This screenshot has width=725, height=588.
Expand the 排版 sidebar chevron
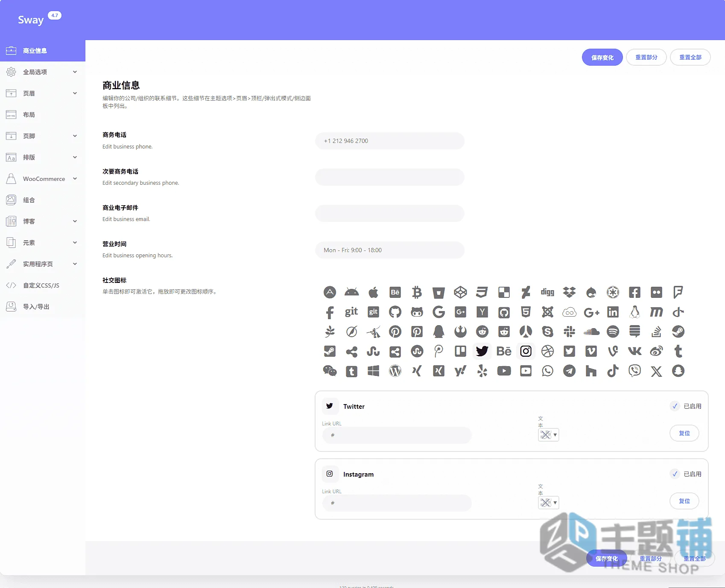click(75, 157)
